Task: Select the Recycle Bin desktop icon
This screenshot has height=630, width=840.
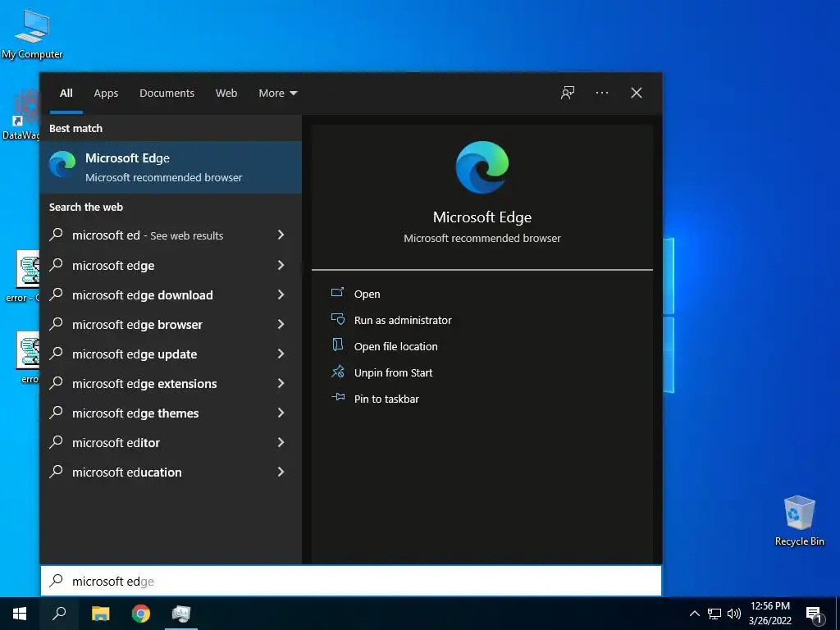Action: coord(799,521)
